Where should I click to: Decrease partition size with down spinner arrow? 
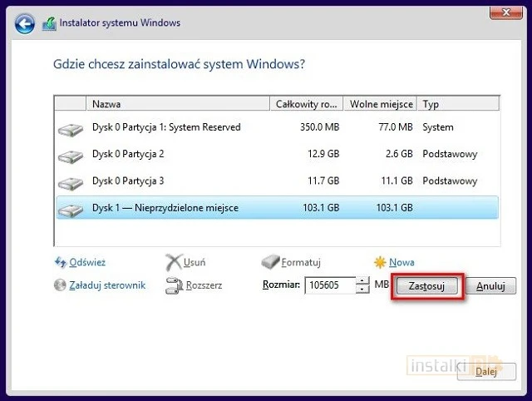tap(362, 290)
